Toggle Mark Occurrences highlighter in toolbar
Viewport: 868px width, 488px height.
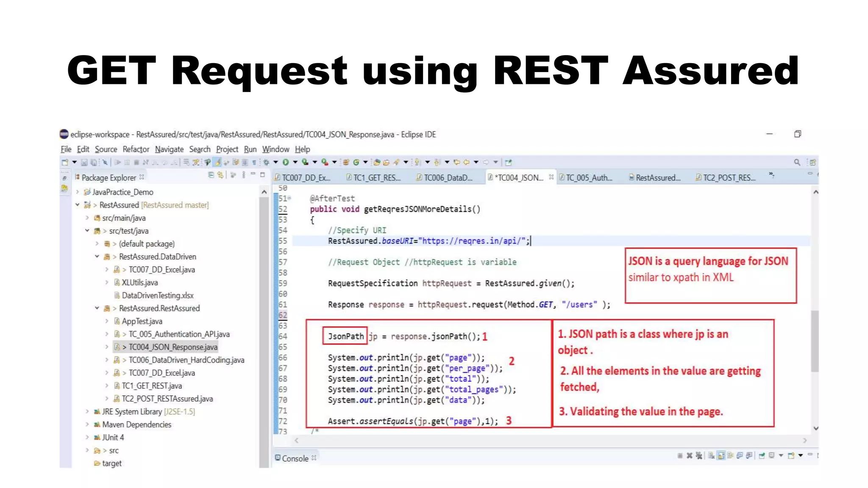(x=217, y=162)
